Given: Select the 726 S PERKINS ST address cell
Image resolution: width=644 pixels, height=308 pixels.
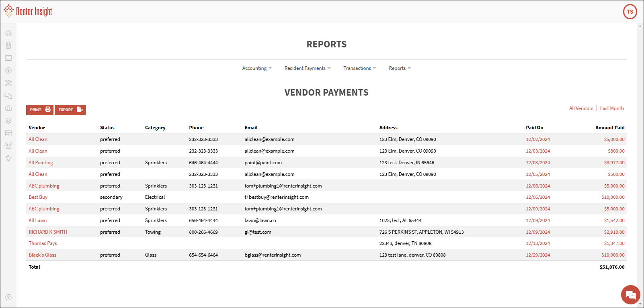Looking at the screenshot, I should pyautogui.click(x=421, y=232).
